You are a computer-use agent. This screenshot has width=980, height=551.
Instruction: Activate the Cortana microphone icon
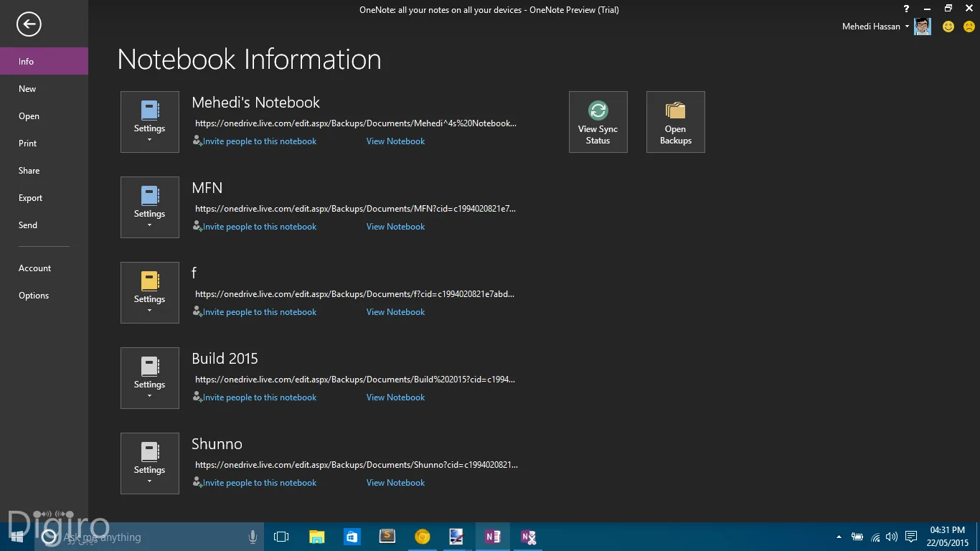(253, 537)
